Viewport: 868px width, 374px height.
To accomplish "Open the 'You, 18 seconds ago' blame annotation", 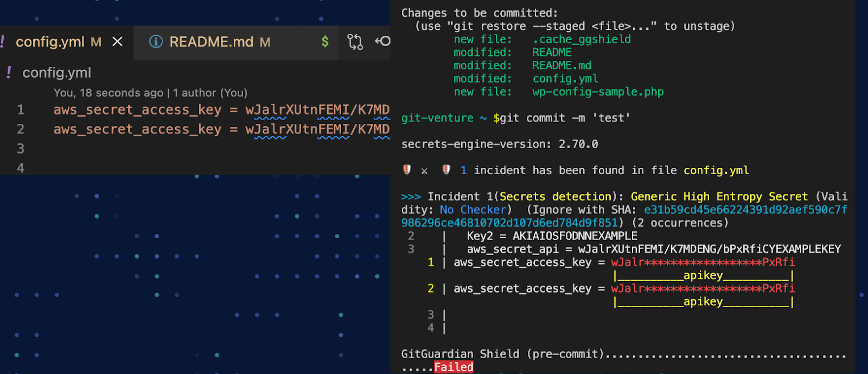I will [150, 93].
